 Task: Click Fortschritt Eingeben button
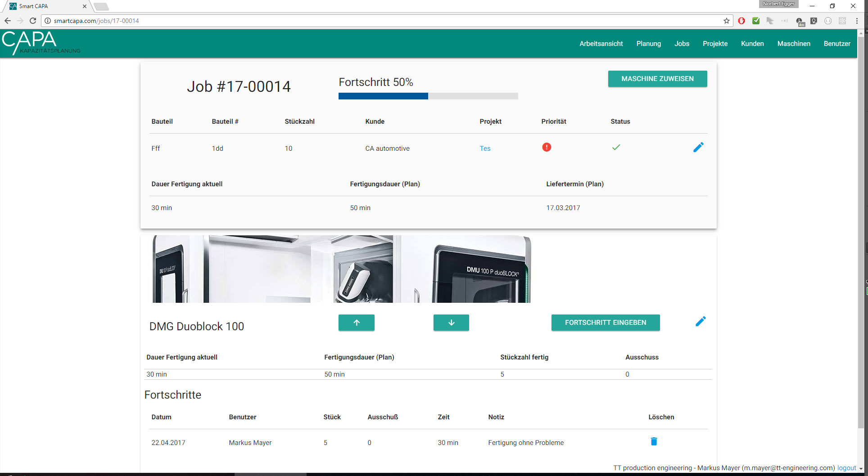tap(606, 323)
